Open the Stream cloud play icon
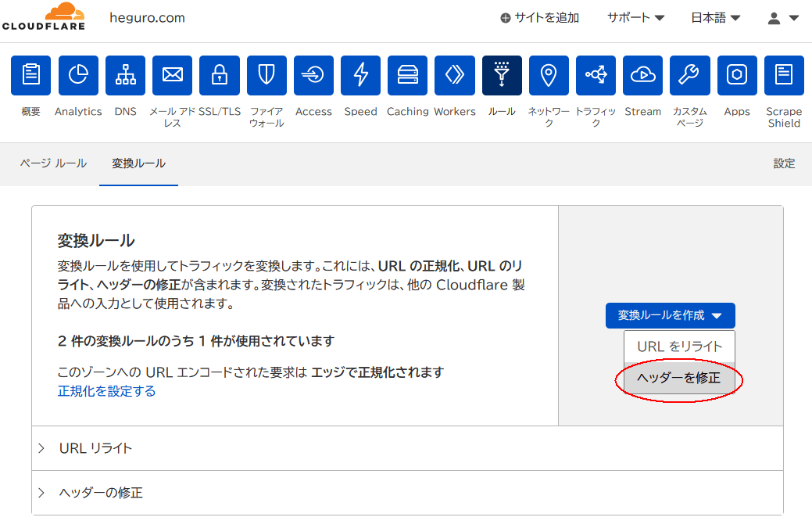 pyautogui.click(x=642, y=75)
